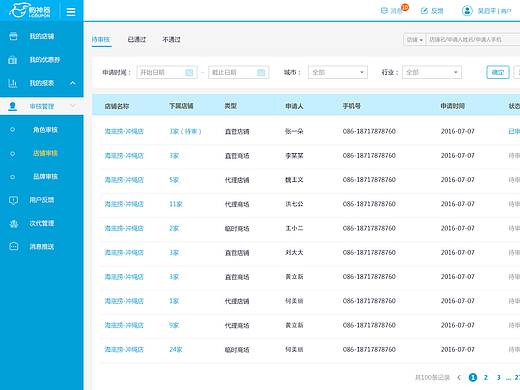This screenshot has height=390, width=520.
Task: Click 店铺名称 column header
Action: (117, 106)
